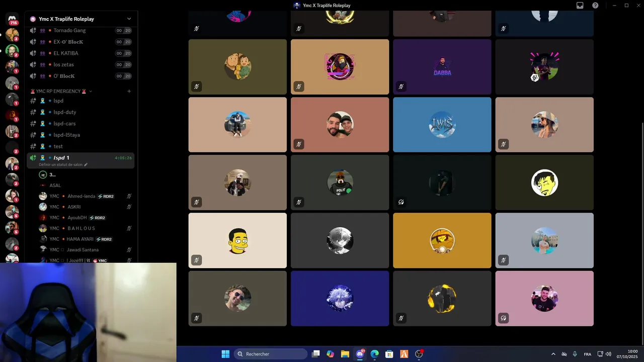The height and width of the screenshot is (362, 644).
Task: Join the EL KATIBA voice channel
Action: tap(80, 53)
